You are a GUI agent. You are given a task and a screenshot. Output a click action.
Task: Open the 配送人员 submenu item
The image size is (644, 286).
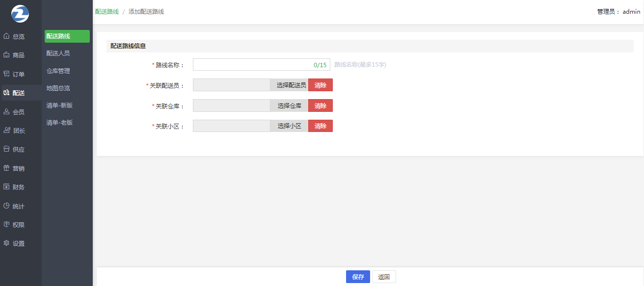tap(58, 53)
